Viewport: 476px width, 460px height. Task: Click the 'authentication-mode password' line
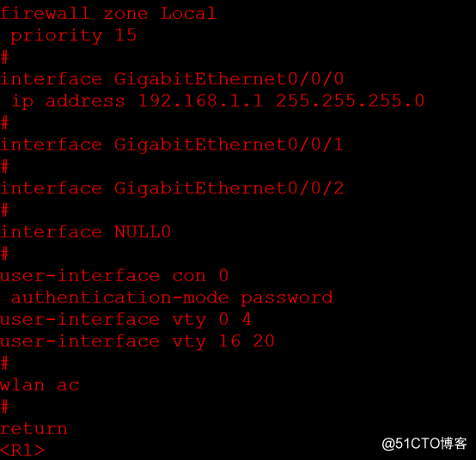[x=172, y=298]
